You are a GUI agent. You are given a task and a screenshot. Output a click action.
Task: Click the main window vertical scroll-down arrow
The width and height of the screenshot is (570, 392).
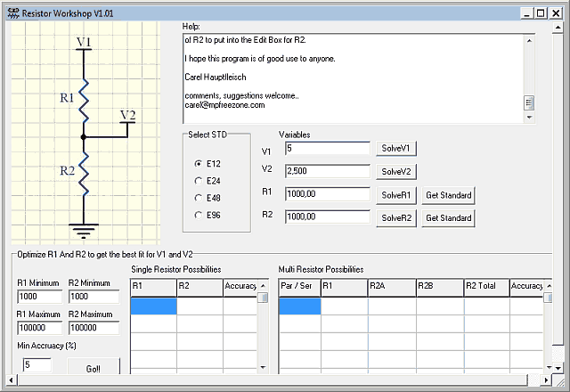[x=558, y=368]
